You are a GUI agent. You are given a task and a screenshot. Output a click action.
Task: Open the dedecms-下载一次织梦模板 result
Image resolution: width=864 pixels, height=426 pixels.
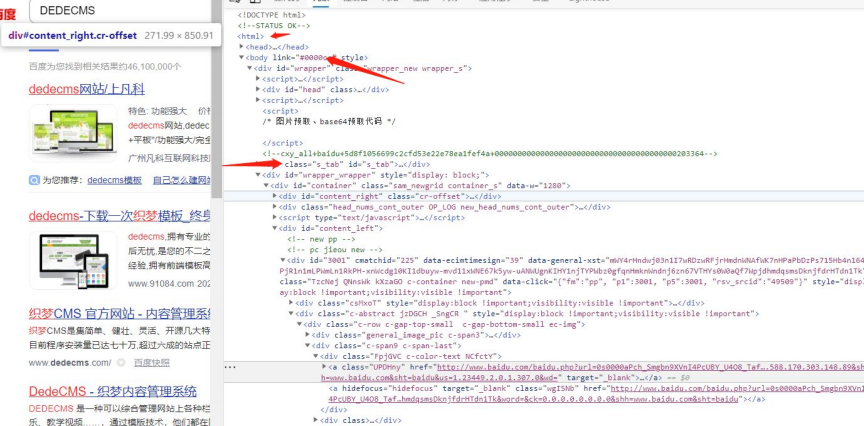pos(120,216)
